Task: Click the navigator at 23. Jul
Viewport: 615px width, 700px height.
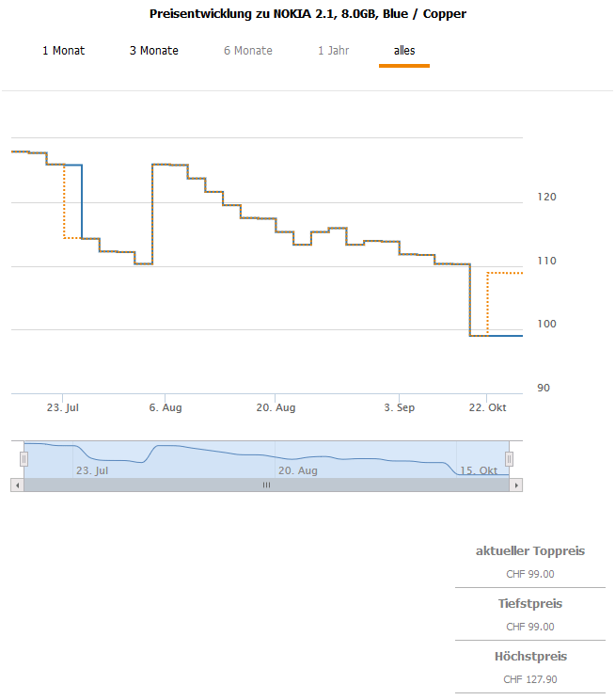Action: click(x=93, y=469)
